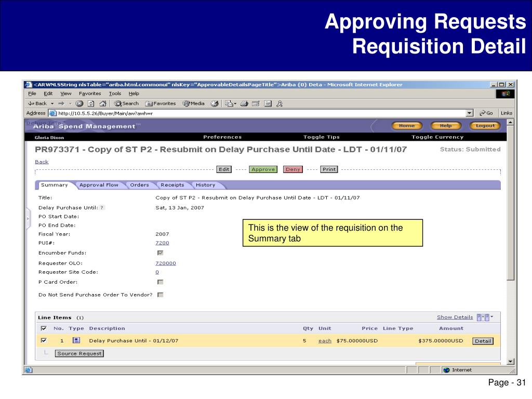
Task: Go to the browser Home page icon
Action: 103,103
